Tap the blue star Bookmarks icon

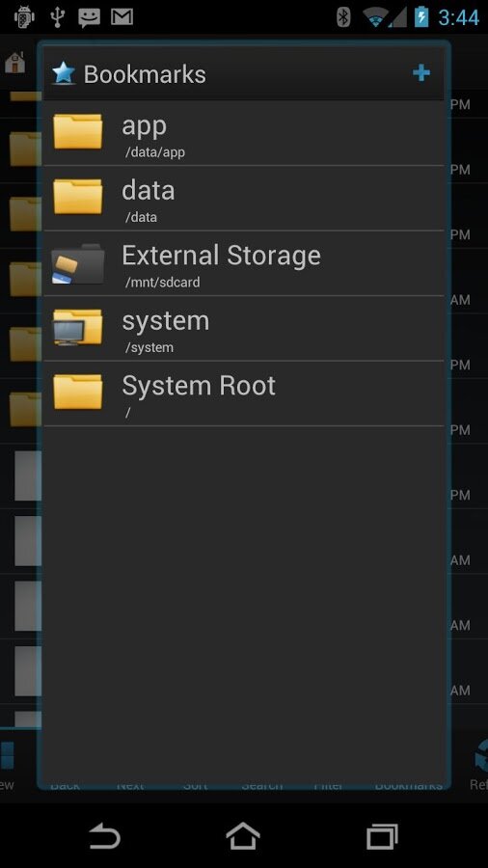64,73
